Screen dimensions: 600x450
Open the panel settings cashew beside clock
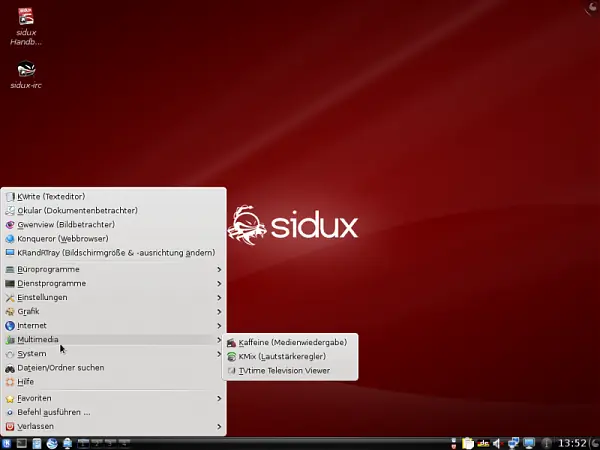pos(595,443)
